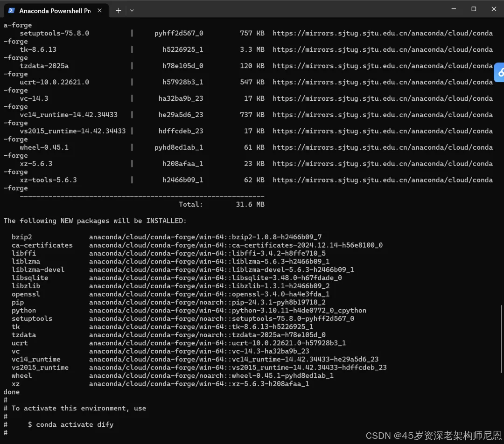Click the '$ conda activate dify' command
This screenshot has height=444, width=504.
(x=71, y=425)
